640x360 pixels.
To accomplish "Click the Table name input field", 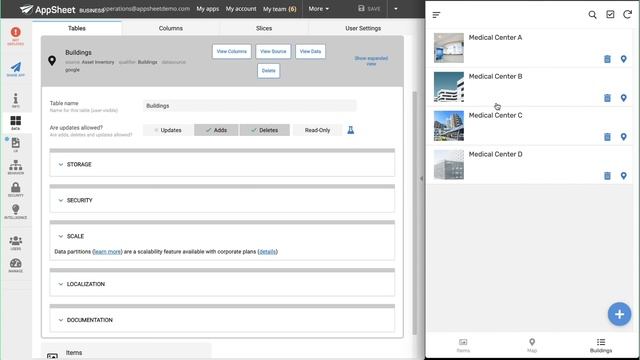I will pos(249,106).
